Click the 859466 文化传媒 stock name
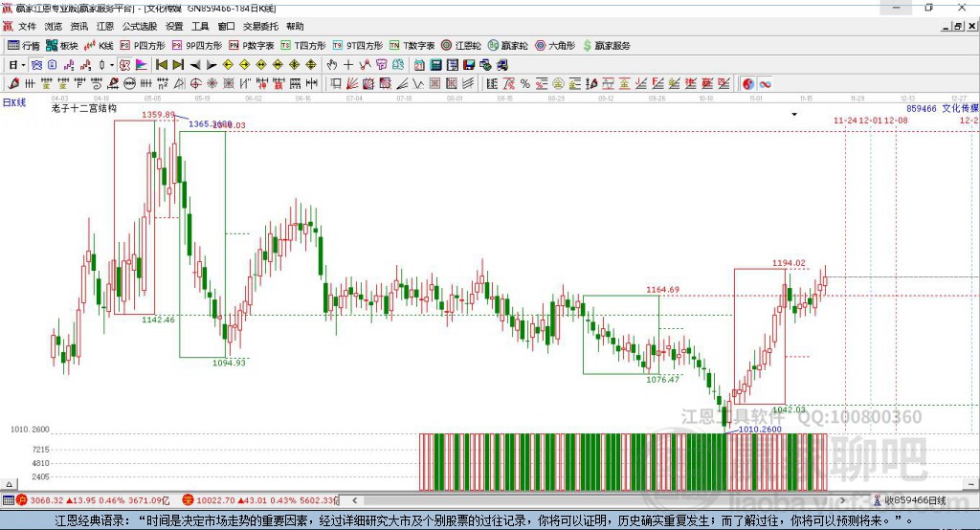This screenshot has height=530, width=980. pyautogui.click(x=943, y=108)
